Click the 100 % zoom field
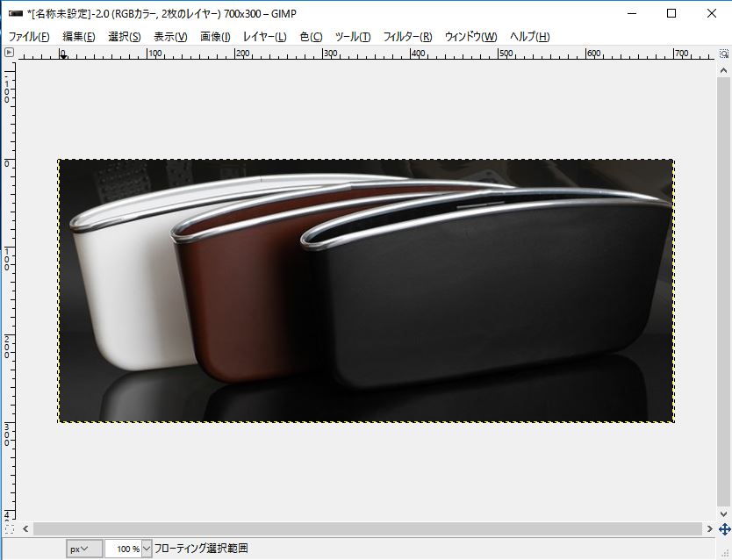The width and height of the screenshot is (732, 560). tap(123, 549)
